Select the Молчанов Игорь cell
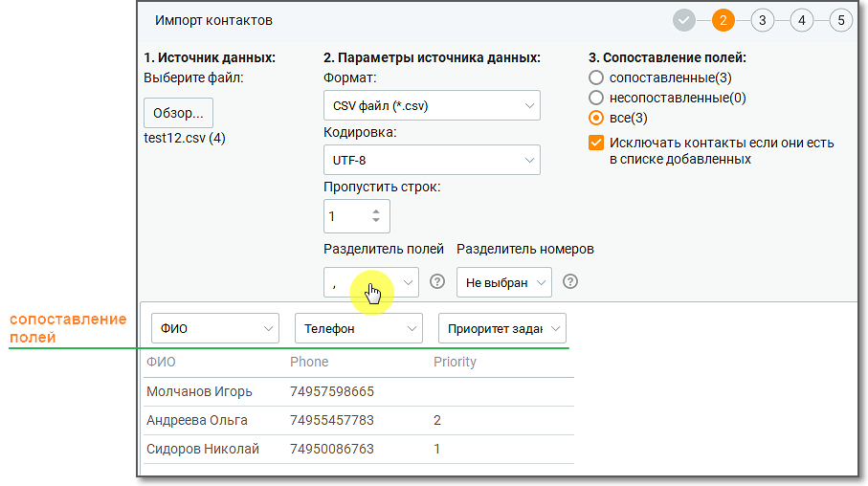Viewport: 868px width, 486px height. coord(199,391)
